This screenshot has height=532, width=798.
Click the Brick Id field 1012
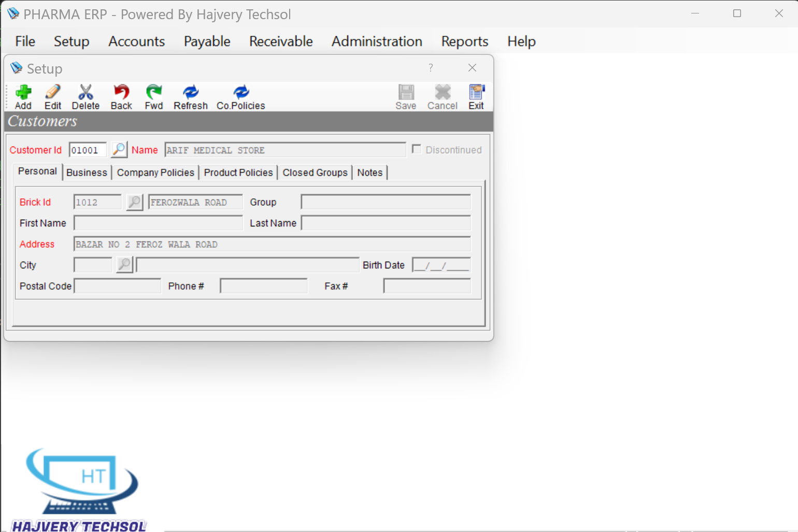pyautogui.click(x=97, y=202)
